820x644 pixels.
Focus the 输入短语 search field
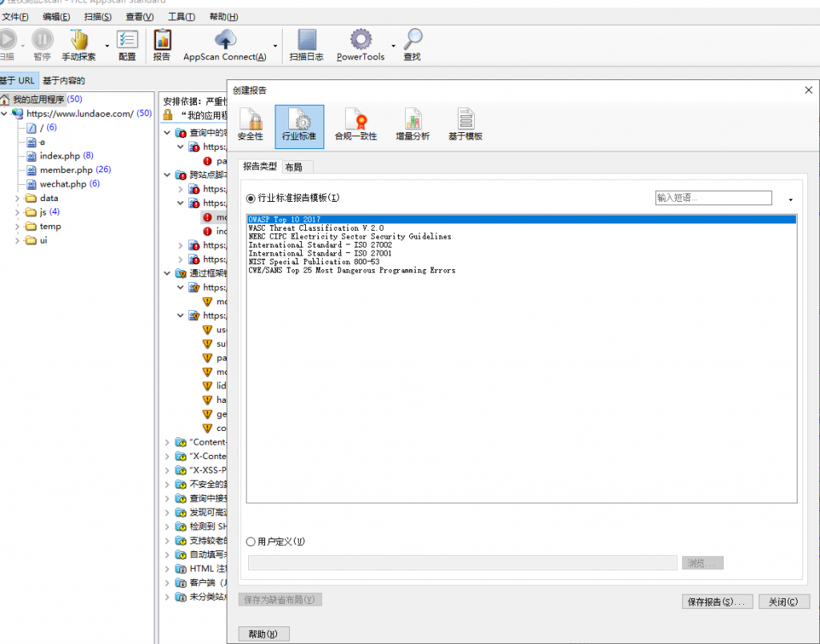(x=713, y=198)
